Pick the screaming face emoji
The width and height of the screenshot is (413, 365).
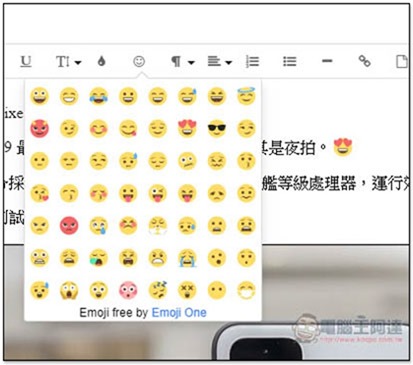69,290
